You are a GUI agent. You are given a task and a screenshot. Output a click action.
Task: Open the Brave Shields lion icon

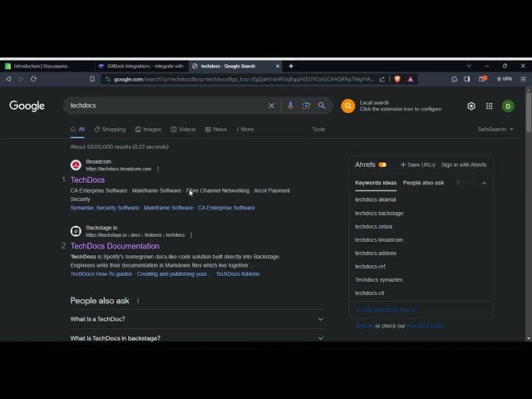point(397,79)
